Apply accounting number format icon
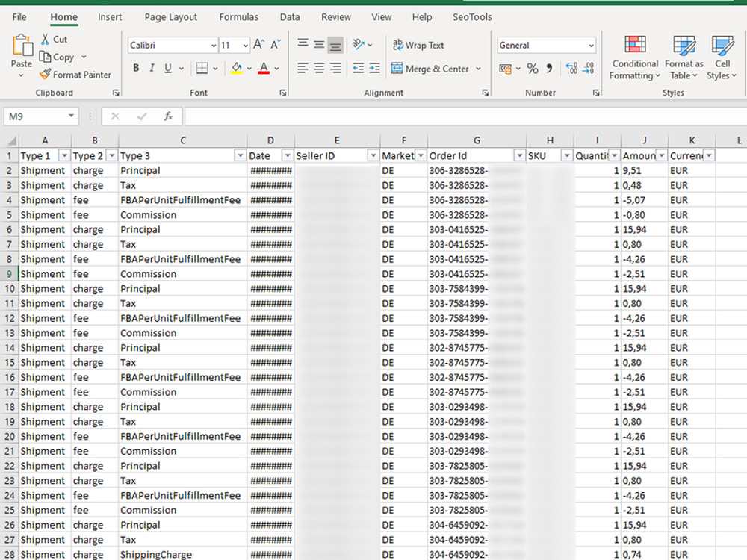The height and width of the screenshot is (560, 747). pos(505,69)
